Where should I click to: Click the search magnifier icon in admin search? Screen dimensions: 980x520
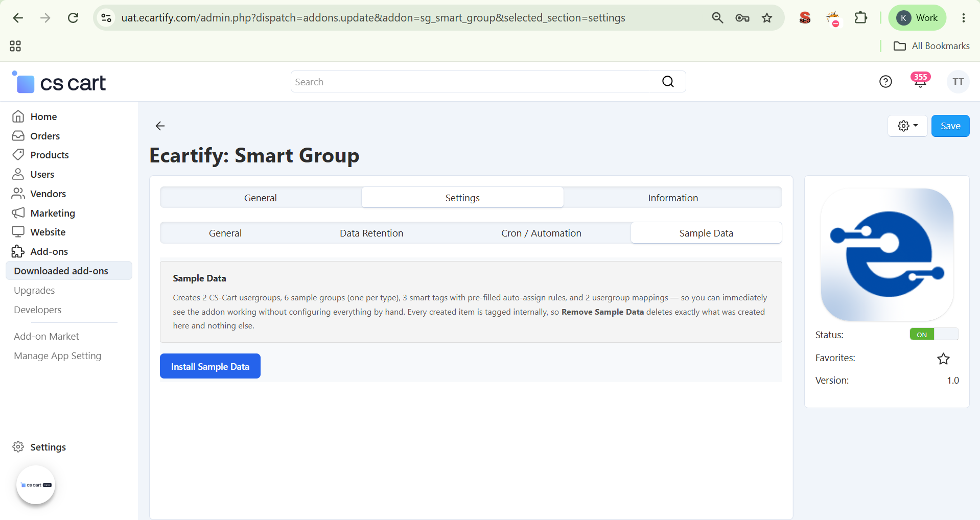click(668, 82)
